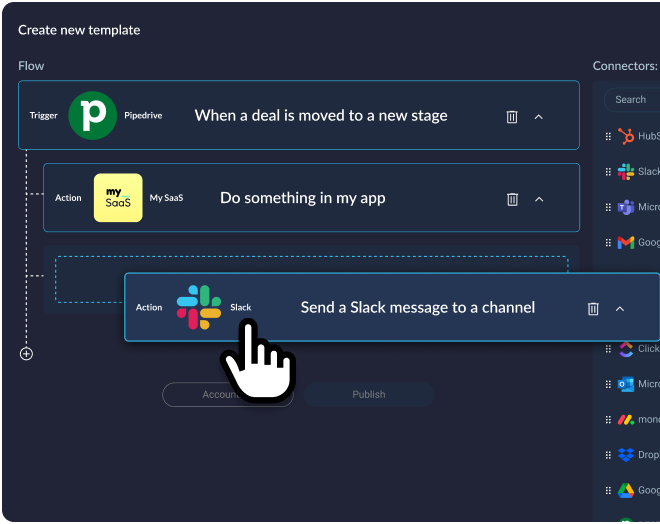Collapse the Pipedrive trigger step

[539, 117]
